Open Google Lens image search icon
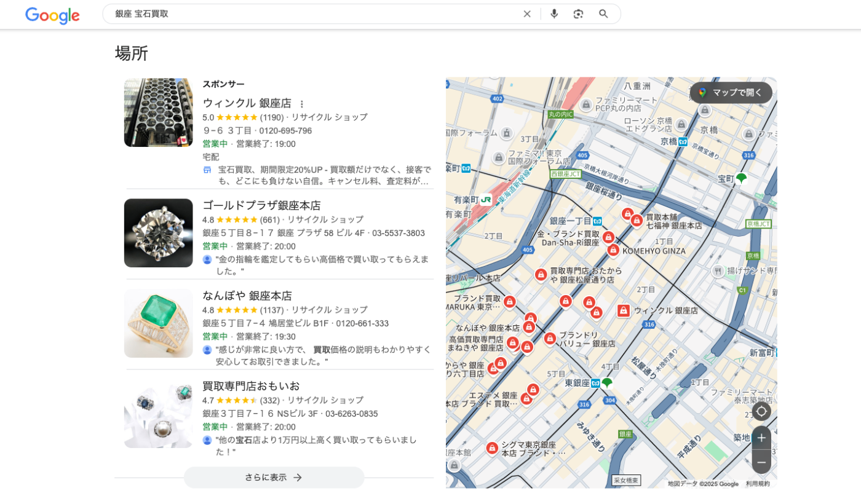 point(578,14)
